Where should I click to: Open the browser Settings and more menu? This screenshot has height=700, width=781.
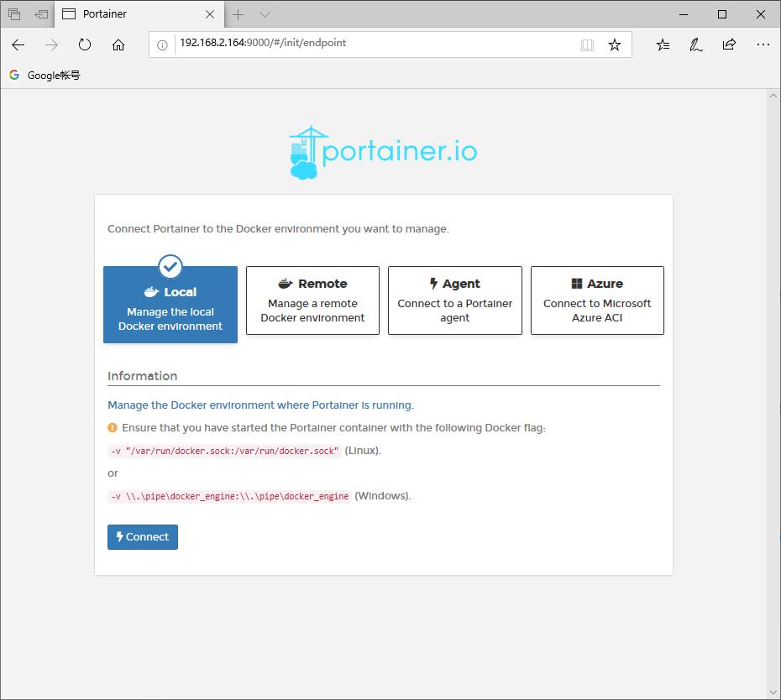pyautogui.click(x=763, y=45)
